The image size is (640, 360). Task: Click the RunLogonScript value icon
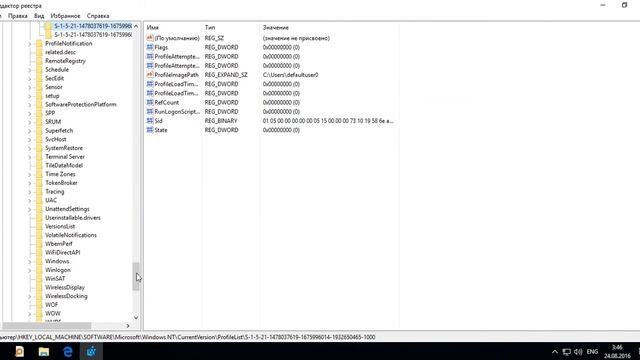point(150,111)
